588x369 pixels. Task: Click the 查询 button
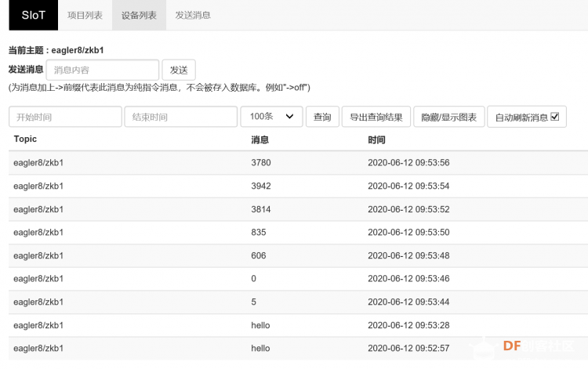322,117
